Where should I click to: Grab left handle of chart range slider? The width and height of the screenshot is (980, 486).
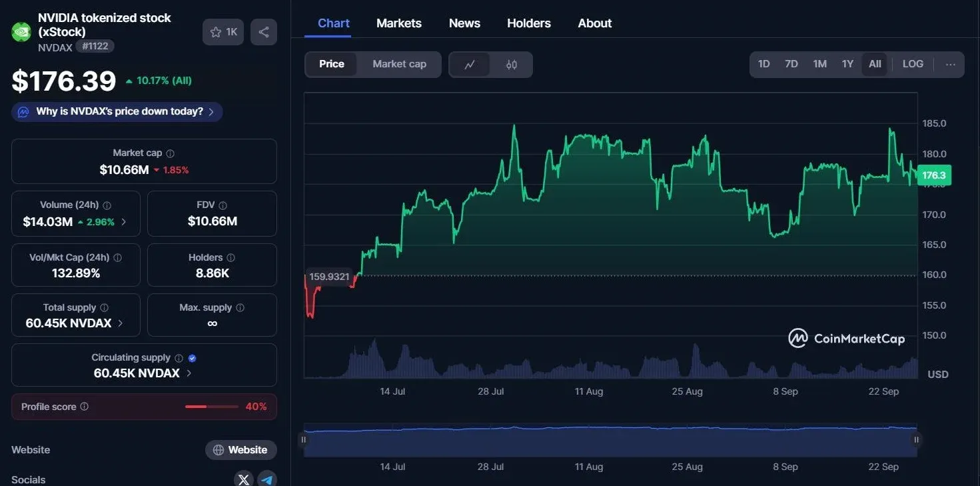coord(304,439)
